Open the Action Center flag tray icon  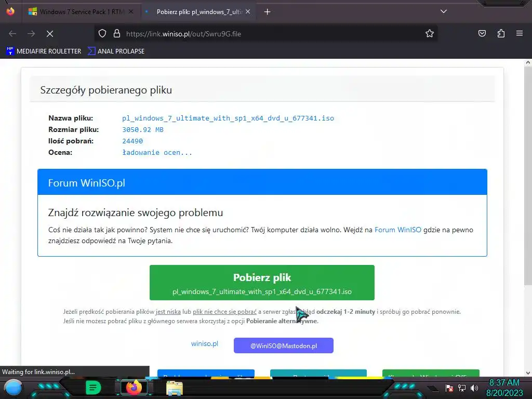(449, 388)
